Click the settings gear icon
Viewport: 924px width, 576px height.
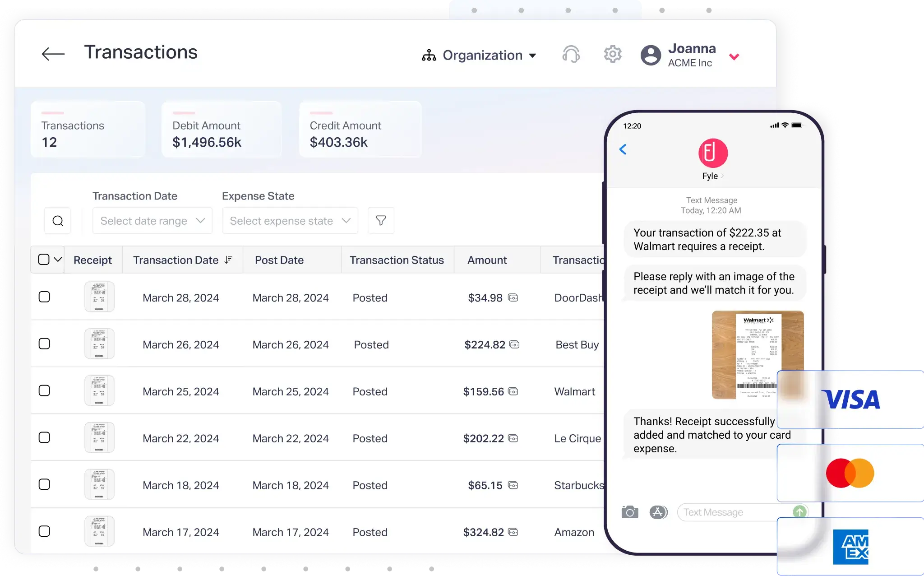click(x=612, y=55)
